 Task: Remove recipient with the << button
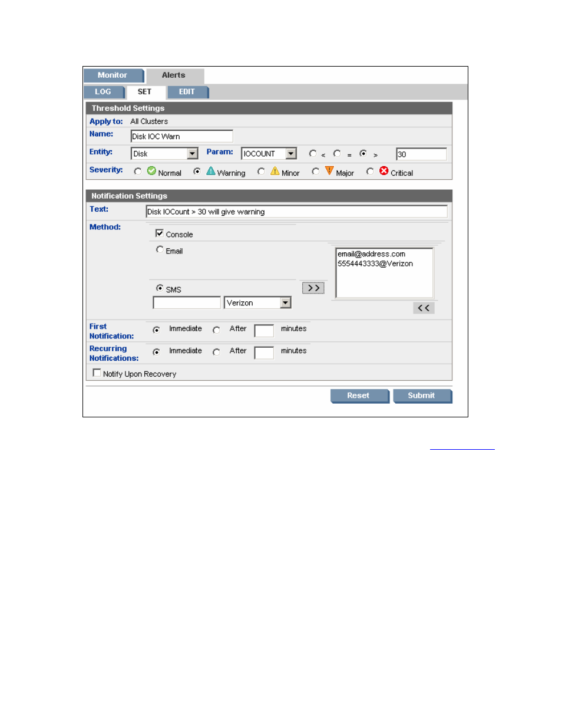pos(424,308)
